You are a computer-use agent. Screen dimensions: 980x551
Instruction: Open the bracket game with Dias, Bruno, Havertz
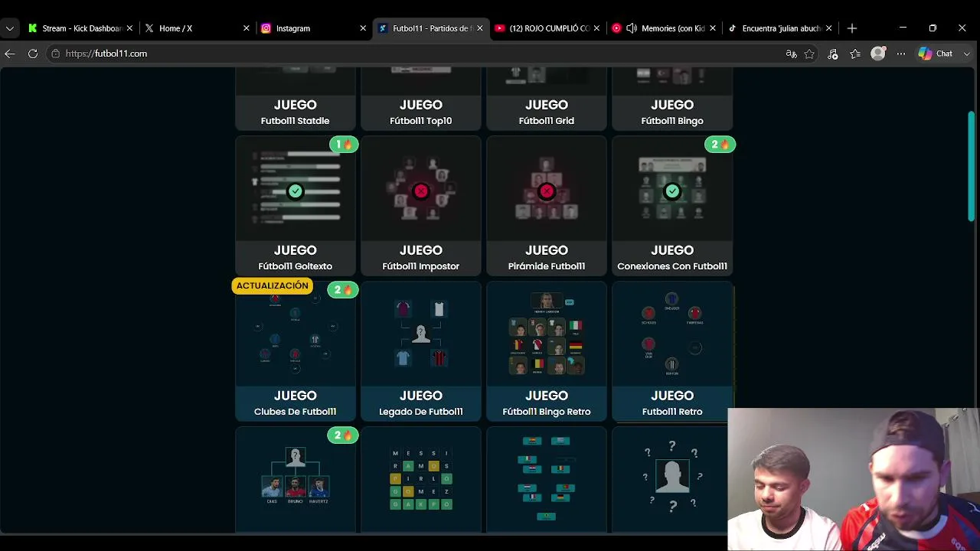[x=295, y=480]
